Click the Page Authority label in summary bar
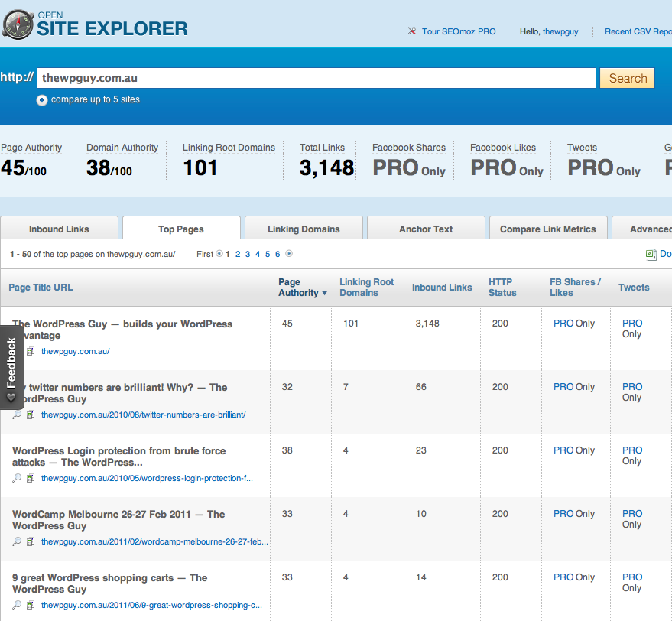The image size is (672, 621). point(31,148)
